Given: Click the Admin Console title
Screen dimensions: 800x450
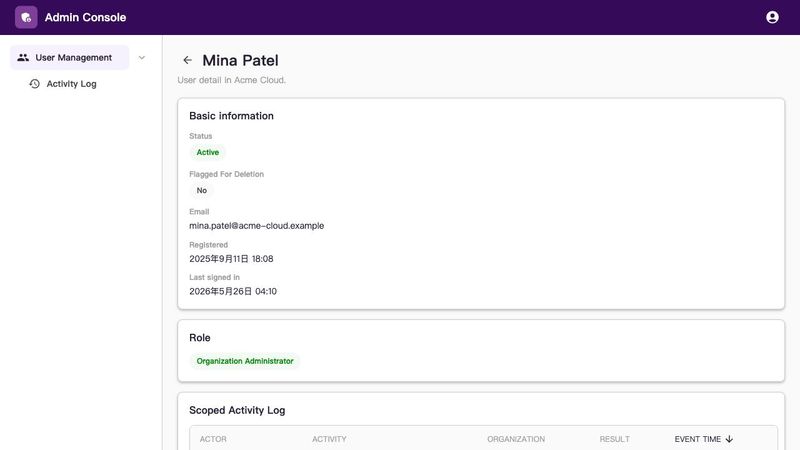Looking at the screenshot, I should click(x=85, y=17).
